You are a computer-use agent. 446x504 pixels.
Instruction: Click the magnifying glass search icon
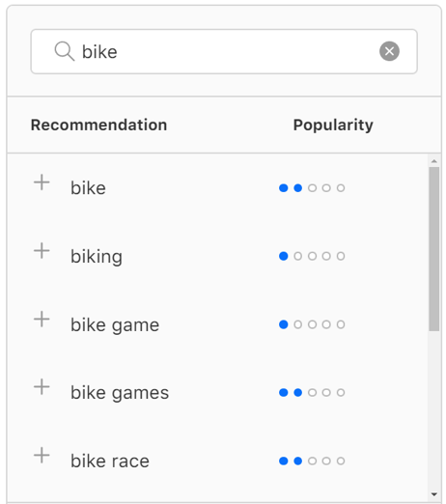(x=65, y=51)
